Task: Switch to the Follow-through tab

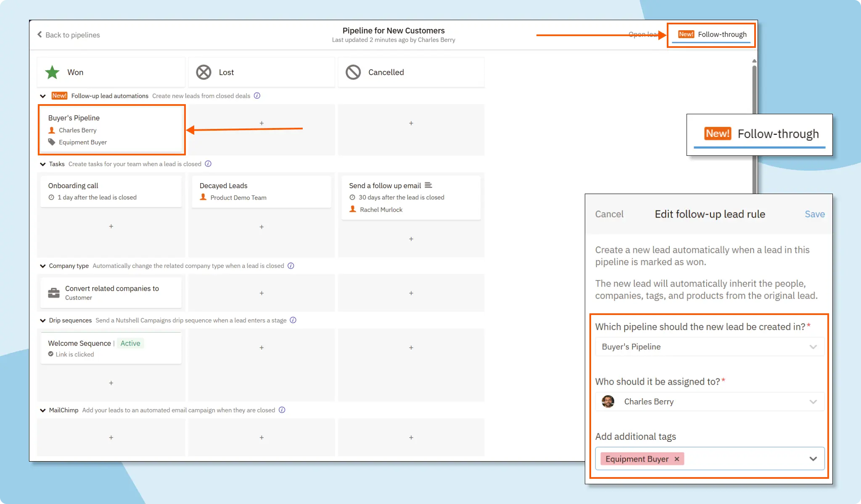Action: [722, 34]
